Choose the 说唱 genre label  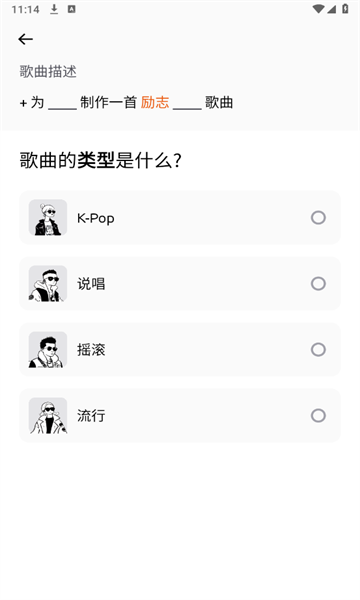[x=91, y=284]
